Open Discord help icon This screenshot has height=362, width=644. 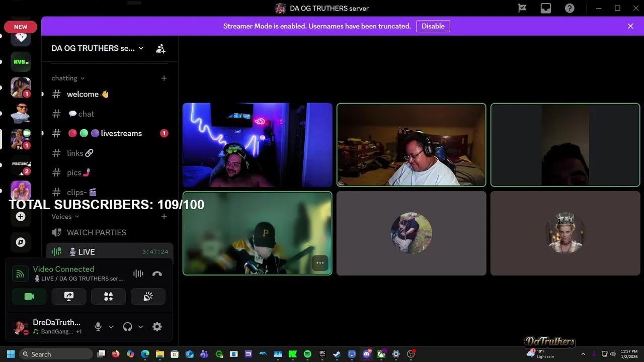tap(570, 8)
